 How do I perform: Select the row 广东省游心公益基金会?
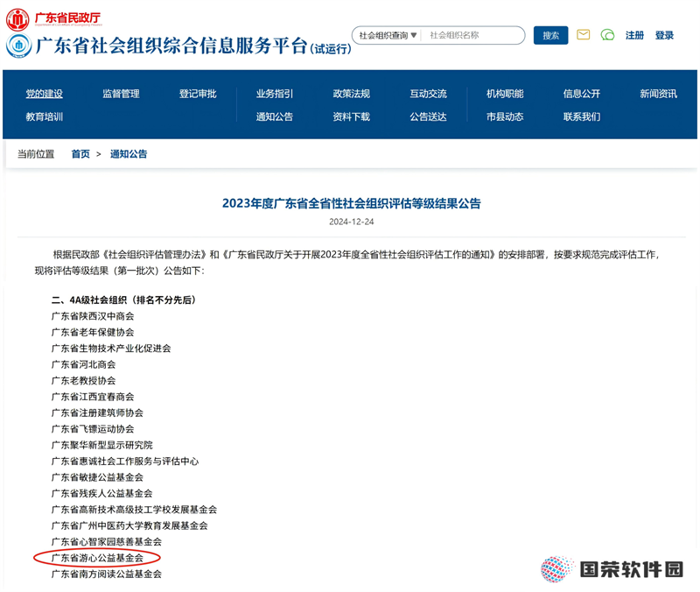tap(97, 558)
